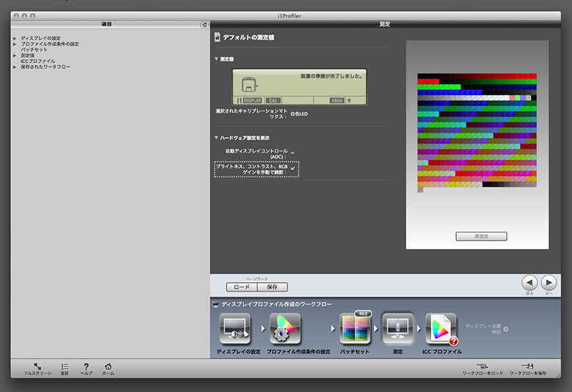Select ICCプロファイル in the sidebar list
572x392 pixels.
(x=37, y=62)
